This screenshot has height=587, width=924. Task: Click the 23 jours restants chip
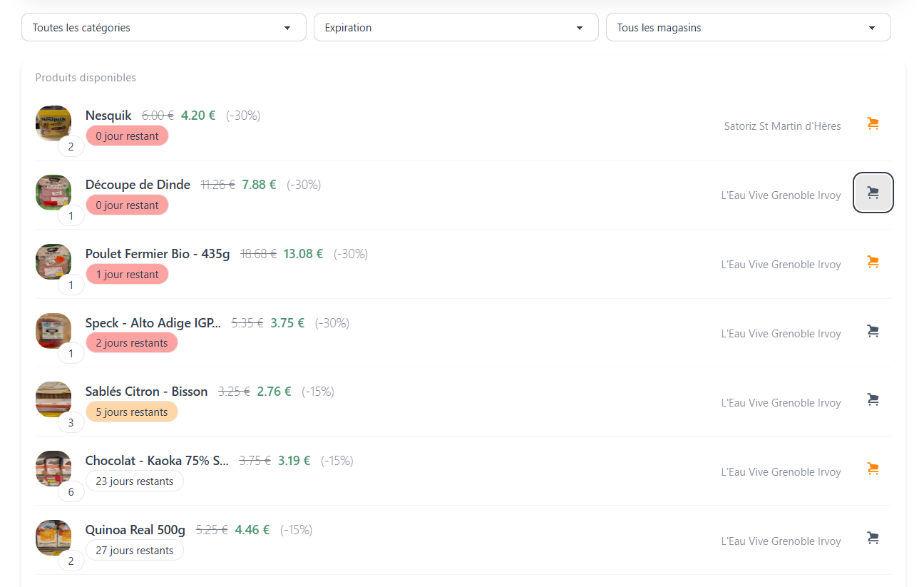tap(134, 481)
